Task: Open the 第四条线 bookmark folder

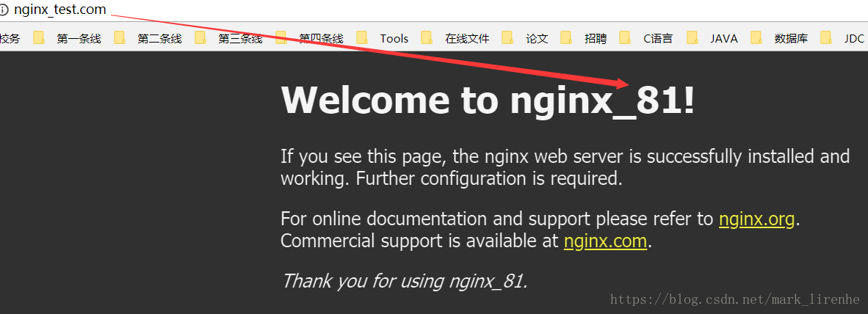Action: 309,38
